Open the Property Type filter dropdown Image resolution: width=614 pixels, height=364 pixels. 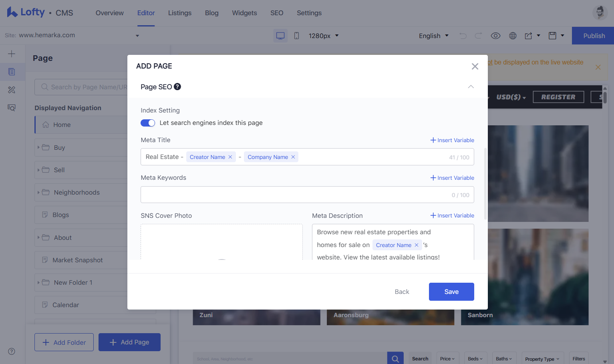(542, 359)
